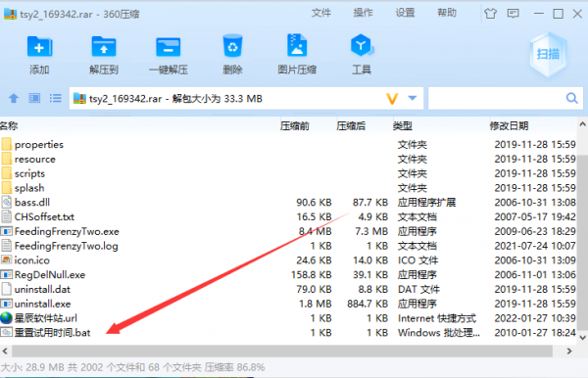The width and height of the screenshot is (588, 378).
Task: Open the skin (shirt) icon in title bar
Action: (490, 14)
